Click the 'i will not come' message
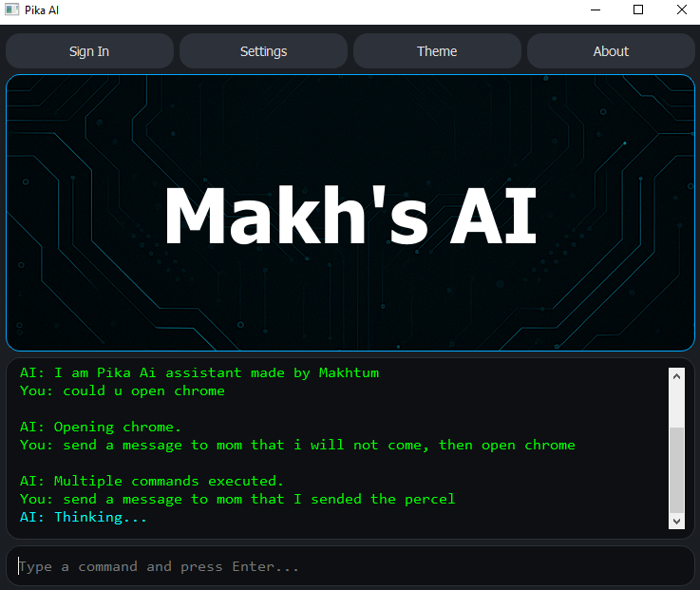This screenshot has height=590, width=700. coord(297,445)
